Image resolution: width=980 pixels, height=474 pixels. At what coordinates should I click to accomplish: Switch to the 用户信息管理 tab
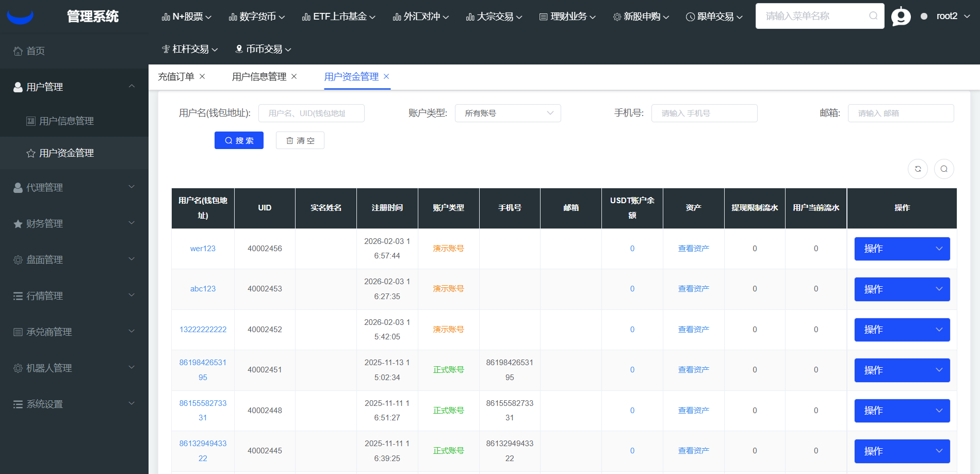pos(259,77)
